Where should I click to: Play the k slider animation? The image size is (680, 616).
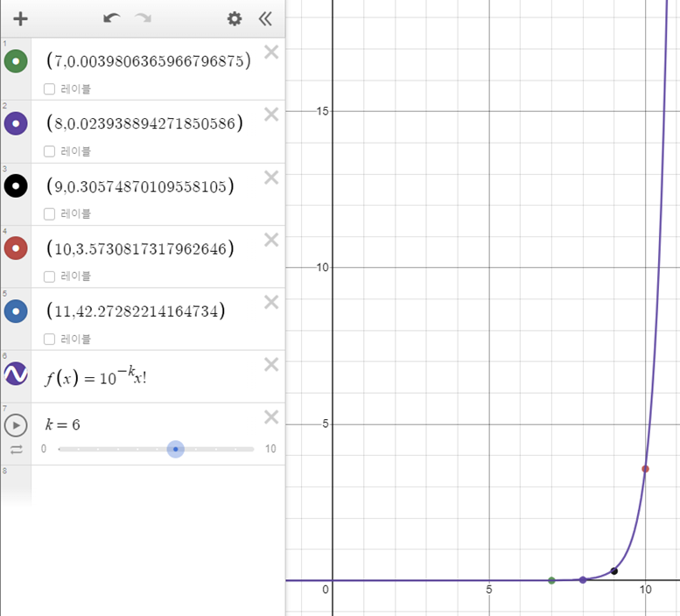click(x=16, y=425)
